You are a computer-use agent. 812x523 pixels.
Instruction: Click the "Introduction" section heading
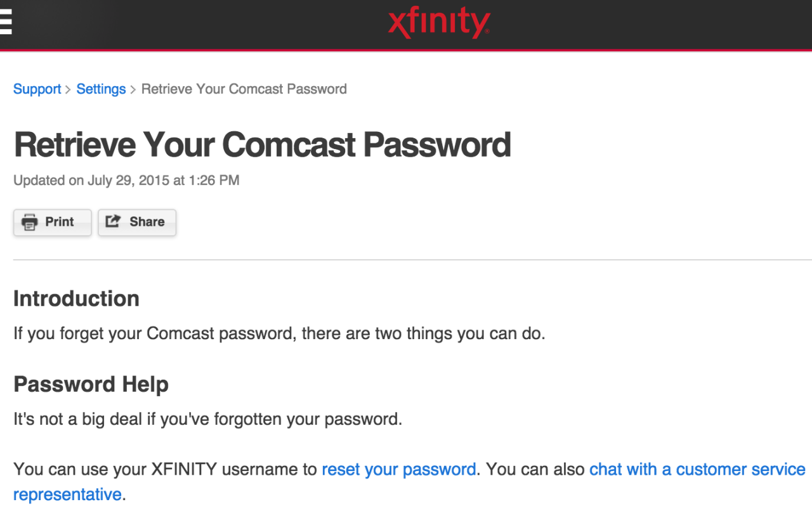(75, 298)
